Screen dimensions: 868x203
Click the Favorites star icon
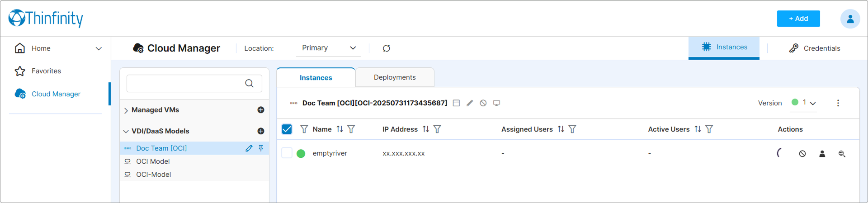[x=20, y=71]
